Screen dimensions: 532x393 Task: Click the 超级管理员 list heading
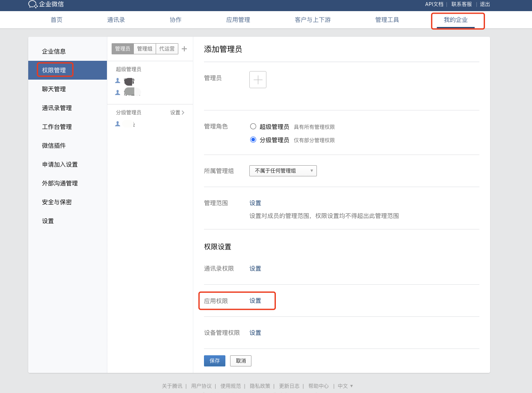tap(128, 69)
